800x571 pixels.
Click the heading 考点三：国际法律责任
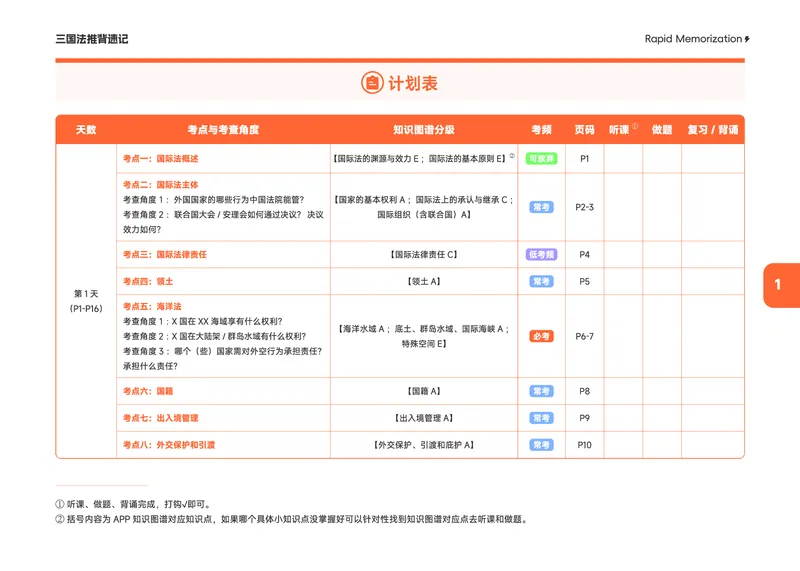pos(164,254)
